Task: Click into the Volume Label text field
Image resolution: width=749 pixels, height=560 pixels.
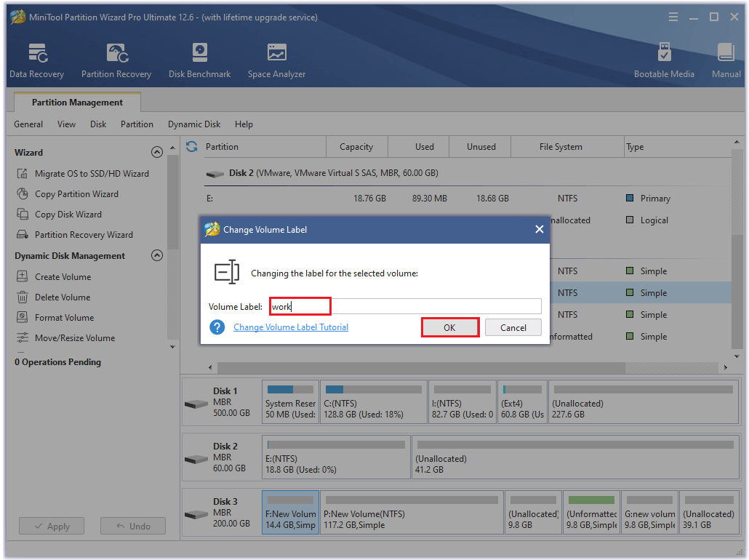Action: [406, 306]
